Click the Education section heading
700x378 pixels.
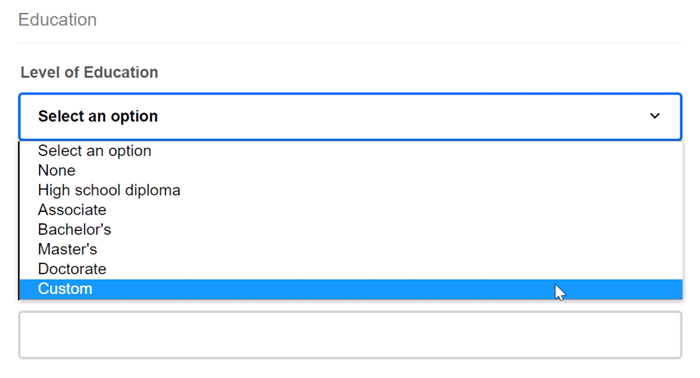58,20
